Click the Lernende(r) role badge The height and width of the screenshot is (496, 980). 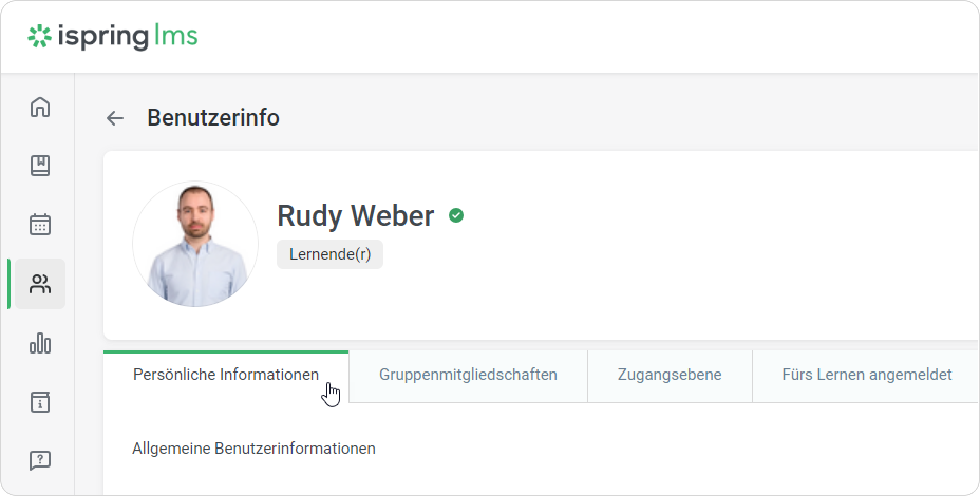click(x=330, y=254)
